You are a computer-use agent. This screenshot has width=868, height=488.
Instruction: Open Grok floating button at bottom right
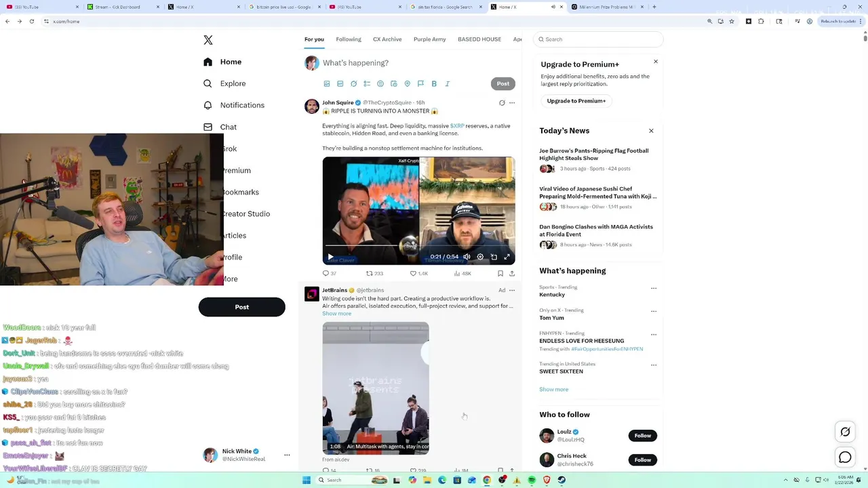coord(845,432)
